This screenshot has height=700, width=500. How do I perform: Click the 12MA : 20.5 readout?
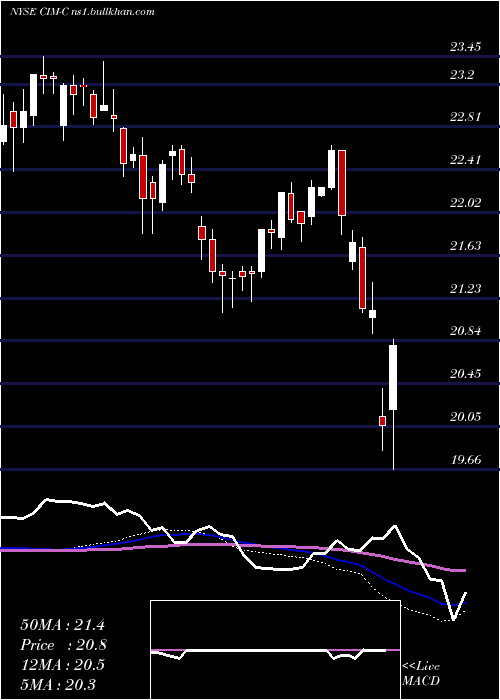(62, 664)
